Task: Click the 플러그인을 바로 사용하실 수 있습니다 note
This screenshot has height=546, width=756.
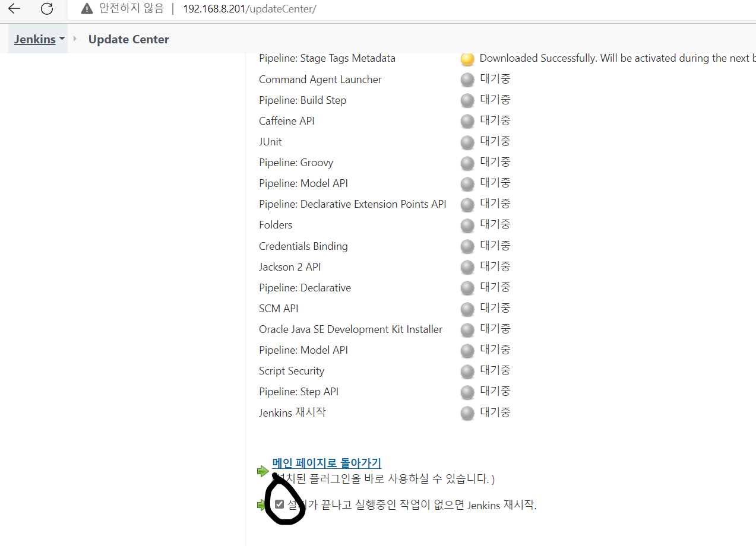Action: tap(384, 478)
